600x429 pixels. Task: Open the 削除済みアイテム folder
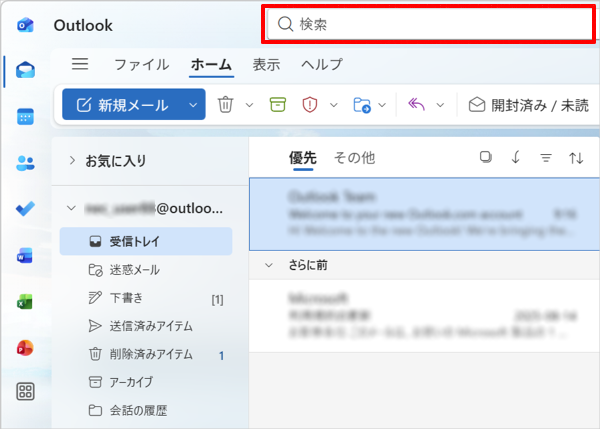point(146,354)
